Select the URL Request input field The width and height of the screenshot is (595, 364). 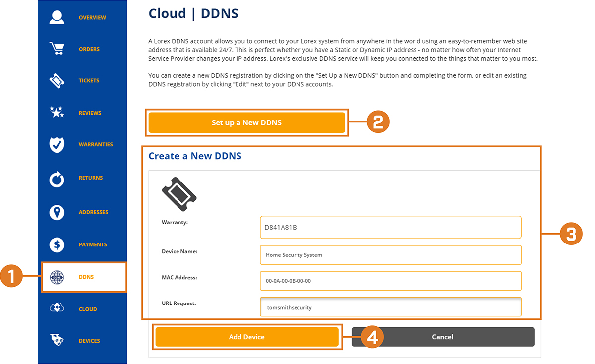(x=391, y=307)
